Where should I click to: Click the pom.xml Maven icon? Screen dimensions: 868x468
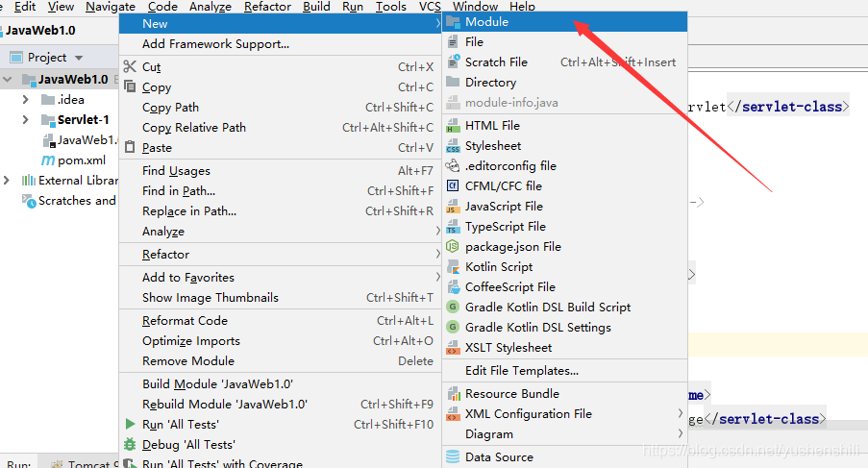coord(48,160)
